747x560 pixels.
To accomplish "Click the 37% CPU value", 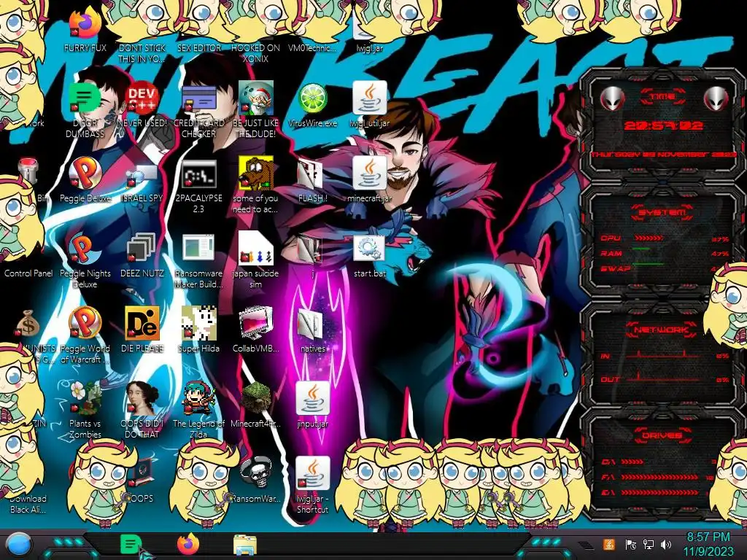I will coord(720,239).
